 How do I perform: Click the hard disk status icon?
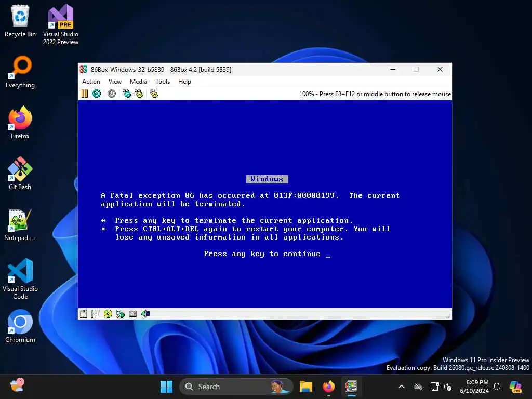tap(133, 314)
